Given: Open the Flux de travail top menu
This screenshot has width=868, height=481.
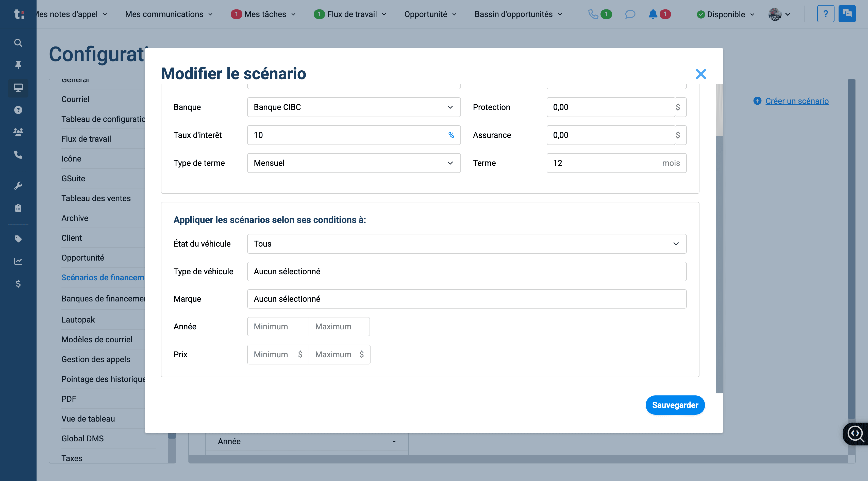Looking at the screenshot, I should point(350,14).
